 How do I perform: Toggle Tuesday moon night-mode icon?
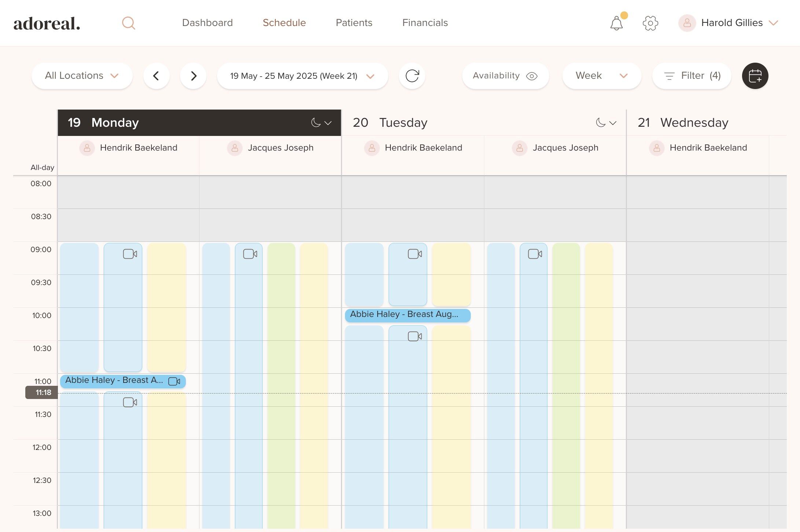pos(600,123)
